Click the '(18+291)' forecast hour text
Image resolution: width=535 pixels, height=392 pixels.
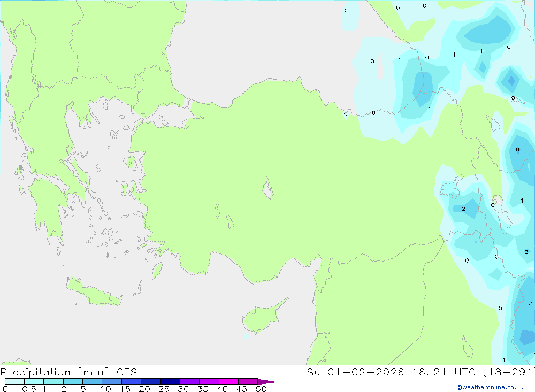(509, 372)
